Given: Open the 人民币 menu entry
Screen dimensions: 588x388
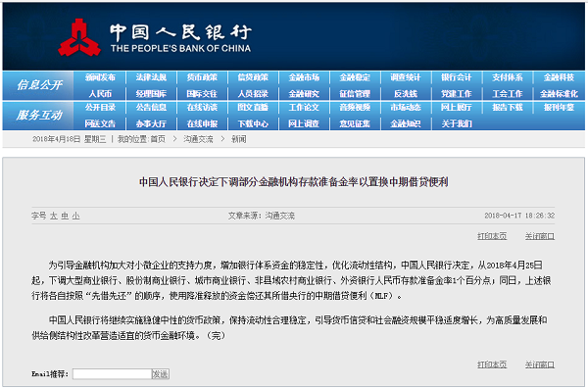Looking at the screenshot, I should tap(100, 94).
